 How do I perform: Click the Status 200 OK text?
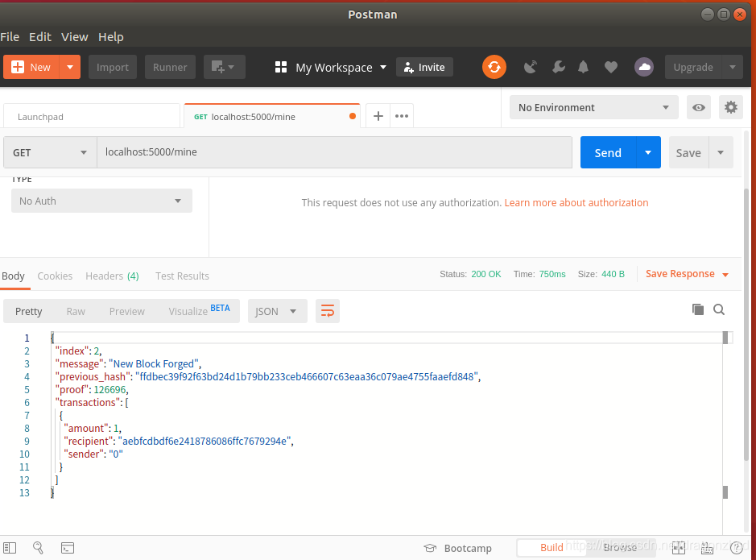(x=470, y=274)
